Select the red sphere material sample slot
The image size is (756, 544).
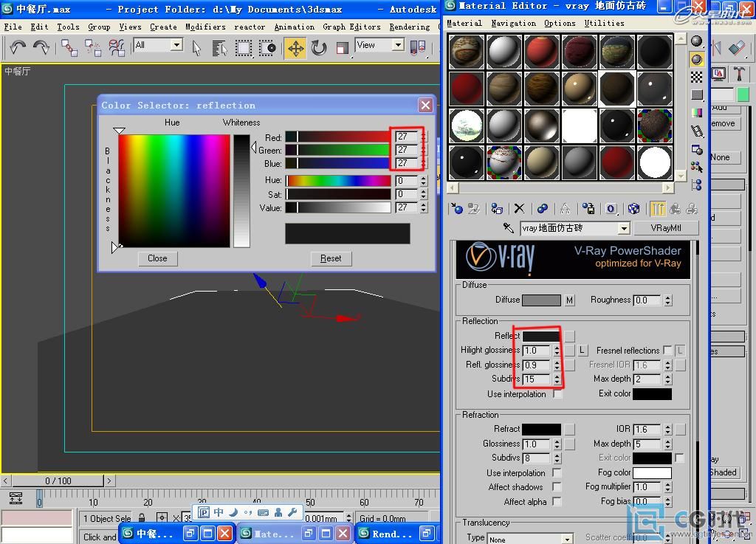542,51
